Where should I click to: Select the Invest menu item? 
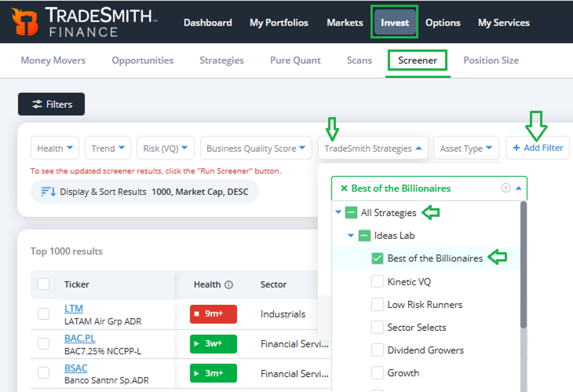(394, 22)
